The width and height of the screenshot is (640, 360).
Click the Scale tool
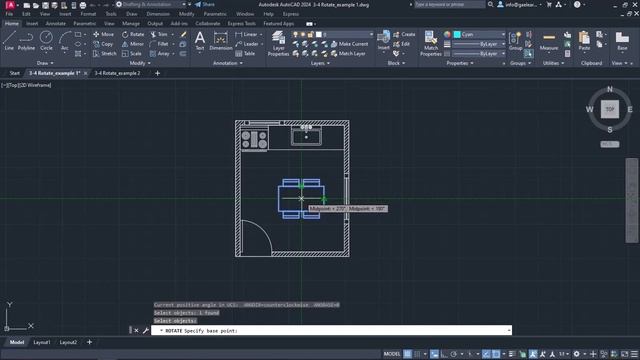point(131,53)
